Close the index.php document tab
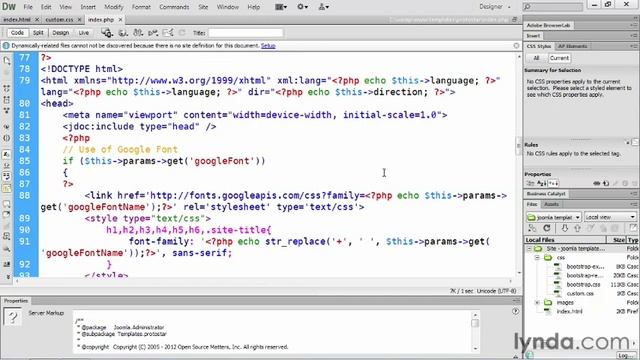Screen dimensions: 640x360 [120, 20]
